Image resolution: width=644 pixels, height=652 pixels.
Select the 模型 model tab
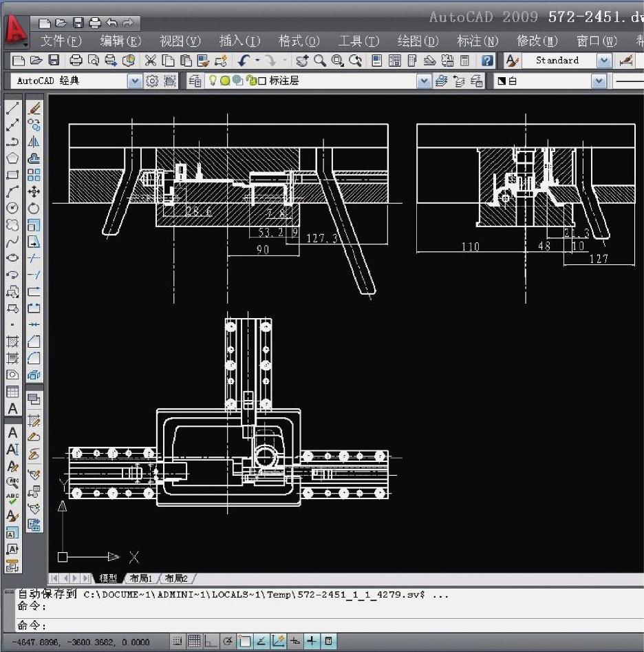(109, 578)
